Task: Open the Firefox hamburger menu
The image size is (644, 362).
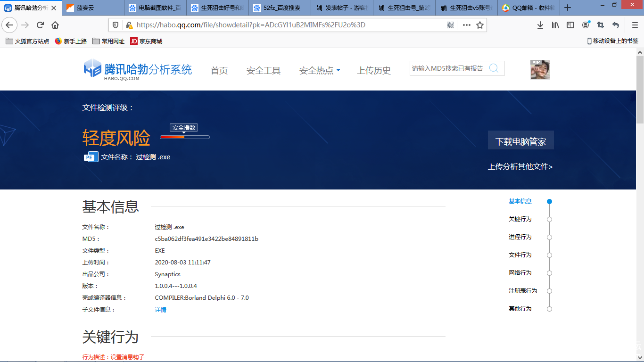Action: (x=635, y=25)
